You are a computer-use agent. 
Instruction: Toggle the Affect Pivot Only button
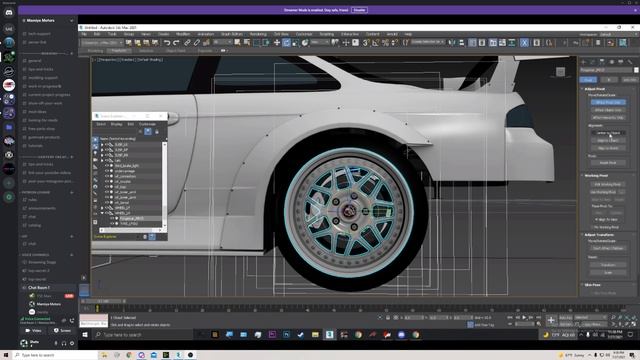[x=608, y=102]
